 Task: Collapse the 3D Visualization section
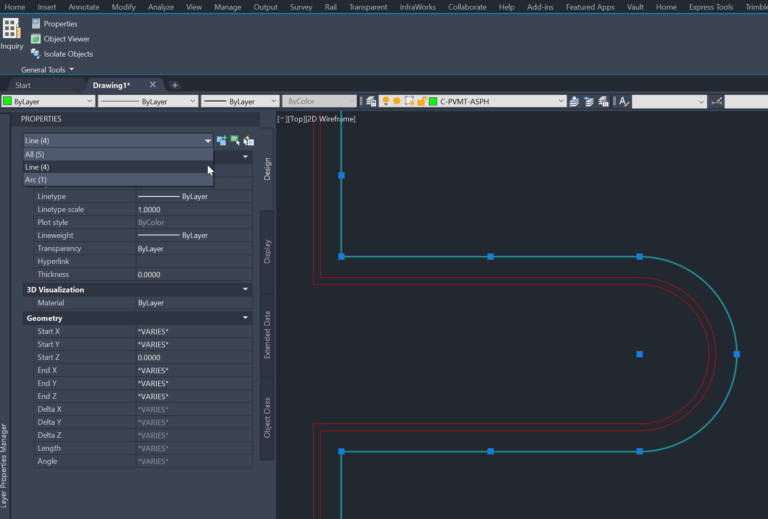[x=245, y=289]
